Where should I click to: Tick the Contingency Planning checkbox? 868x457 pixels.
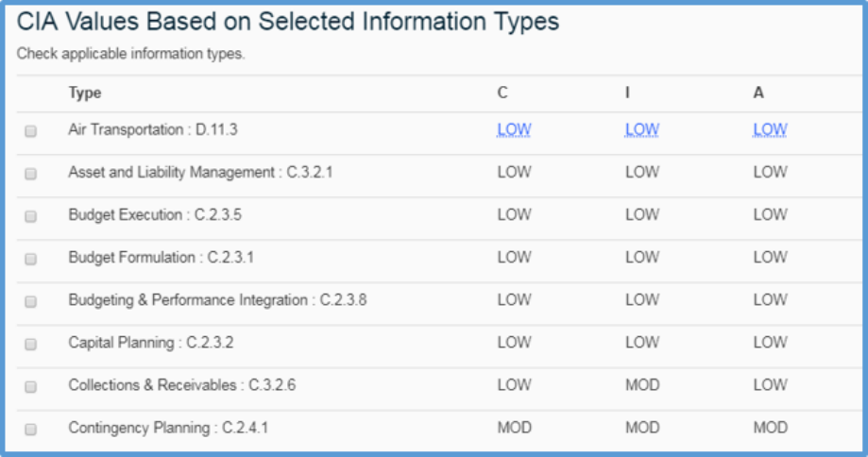30,429
